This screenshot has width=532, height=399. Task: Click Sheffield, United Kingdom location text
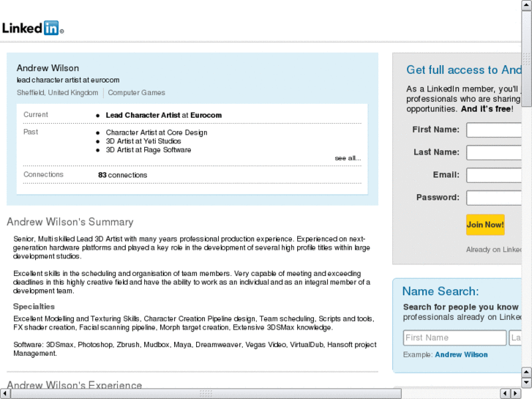pos(57,93)
